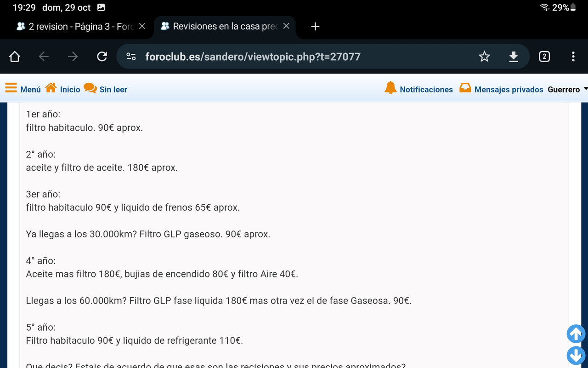Click the Notificaciones bell icon

391,88
